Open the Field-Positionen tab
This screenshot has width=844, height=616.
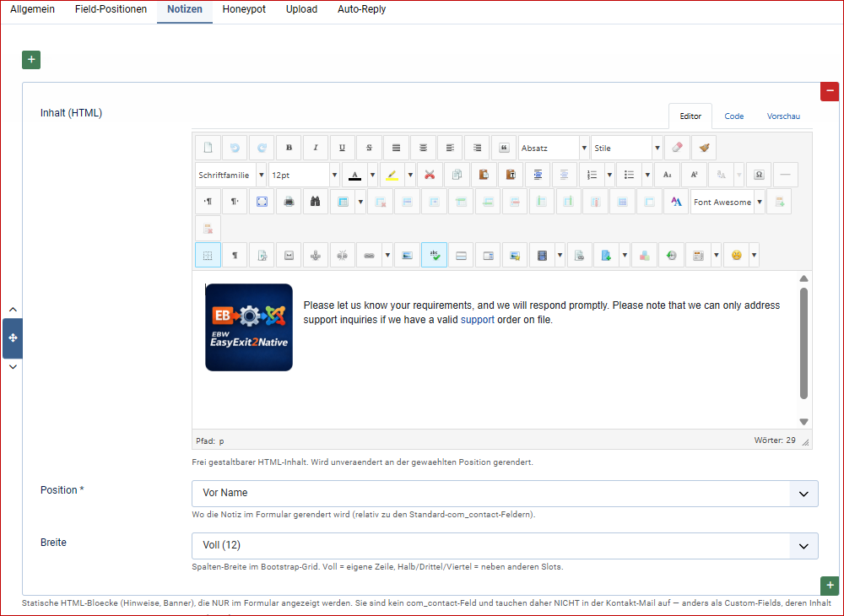[111, 9]
